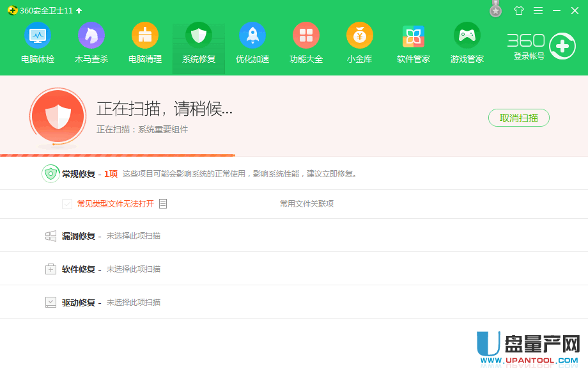Viewport: 588px width, 371px height.
Task: Open the 优化加速 speedup tool
Action: [252, 42]
